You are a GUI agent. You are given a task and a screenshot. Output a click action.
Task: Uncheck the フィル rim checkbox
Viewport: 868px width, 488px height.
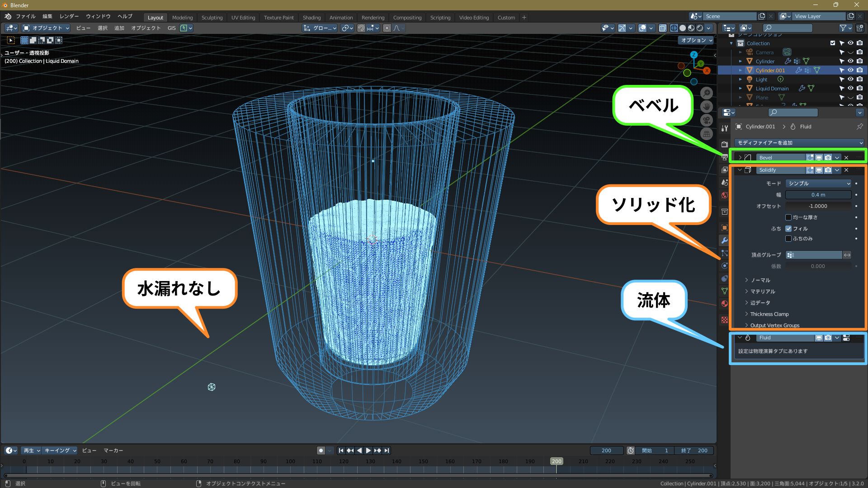(x=788, y=229)
